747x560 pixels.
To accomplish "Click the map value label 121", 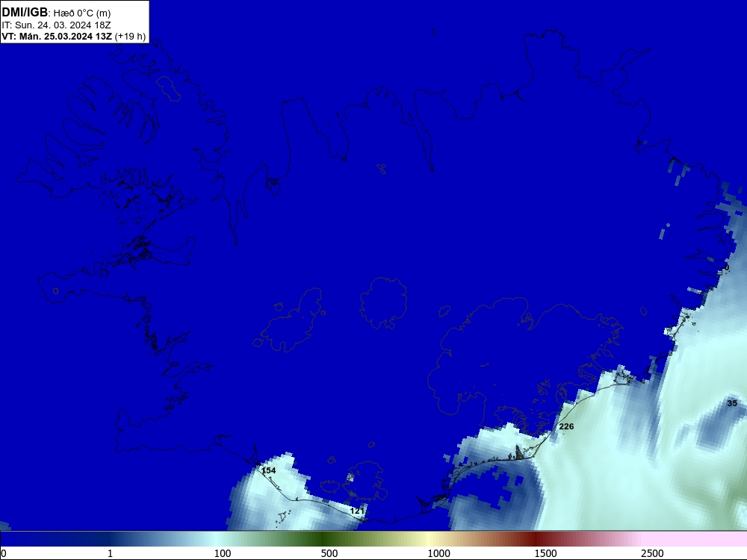I will pyautogui.click(x=357, y=511).
